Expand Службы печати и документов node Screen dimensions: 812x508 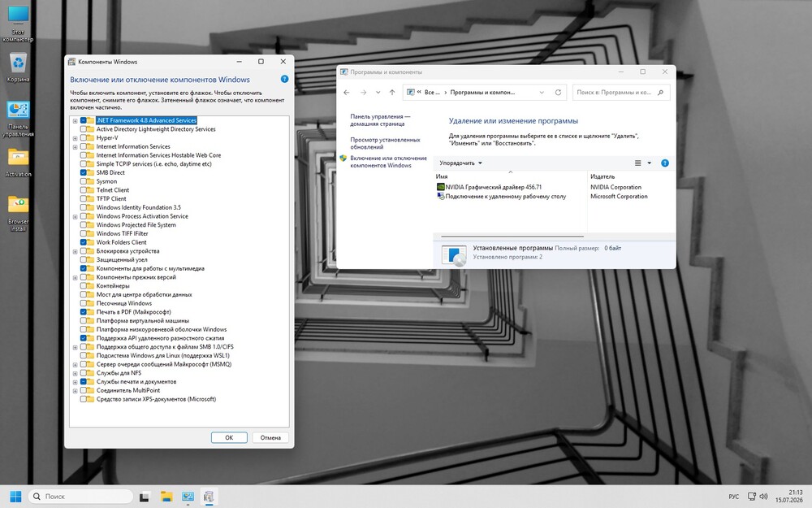point(75,382)
